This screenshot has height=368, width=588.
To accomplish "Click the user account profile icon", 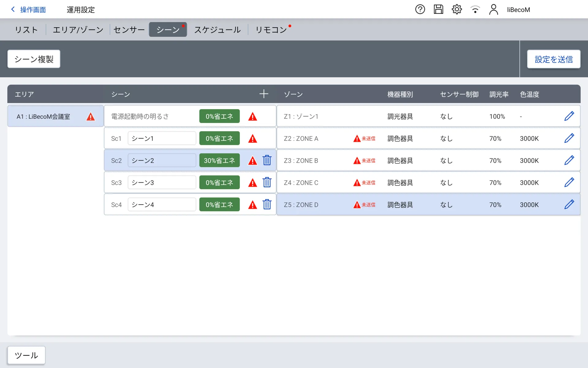I will click(493, 10).
